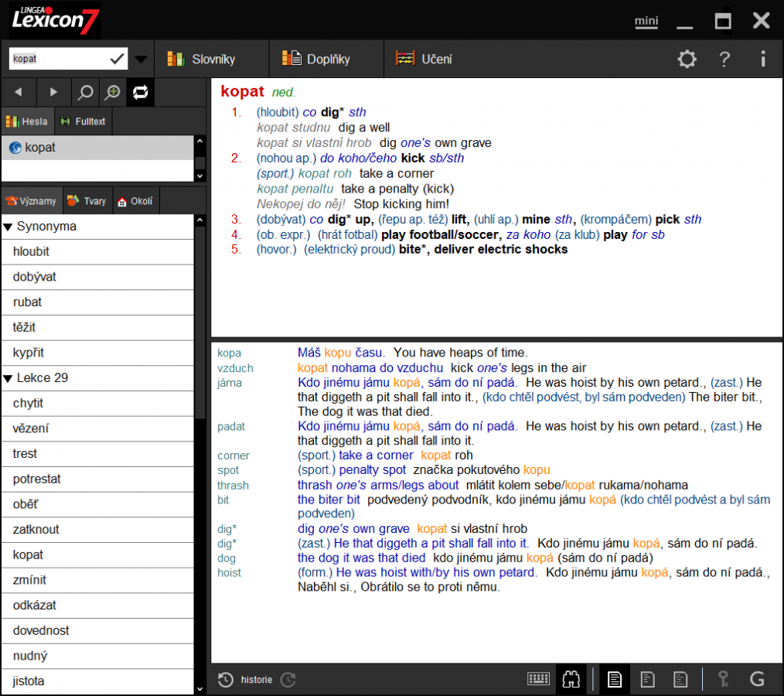Viewport: 784px width, 696px height.
Task: Switch to the Okolí tab
Action: [135, 200]
